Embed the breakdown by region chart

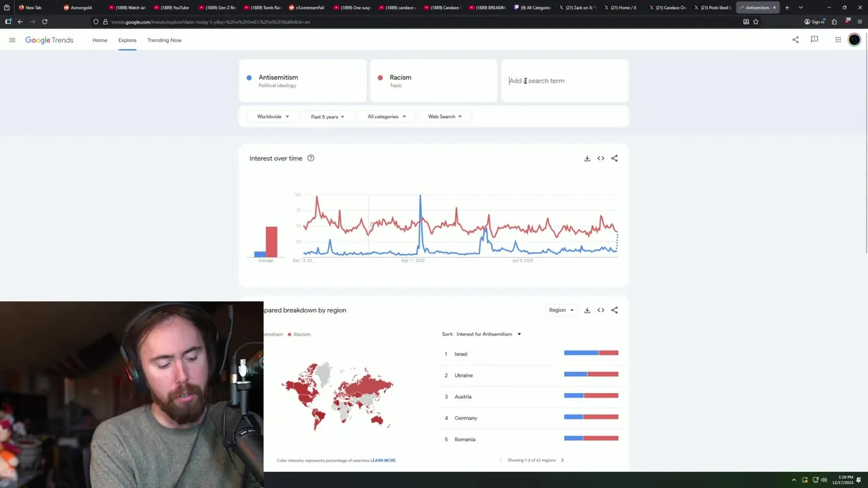point(601,310)
